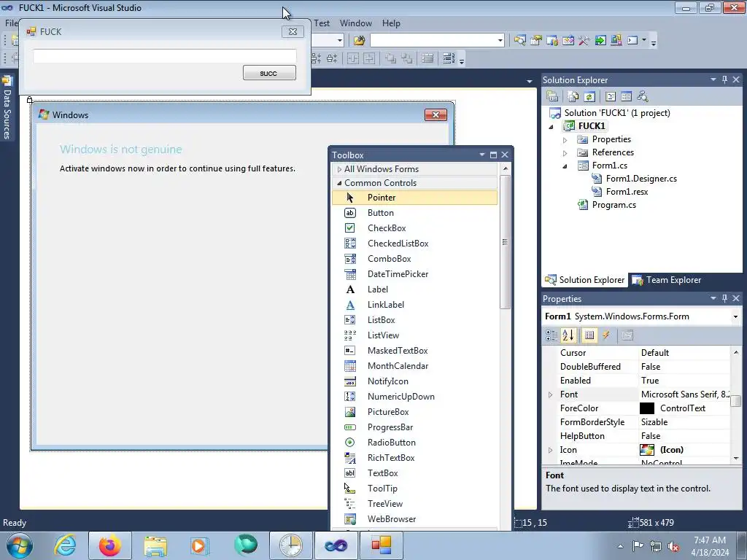Open Command Window icon in main toolbar
The height and width of the screenshot is (560, 747).
point(632,41)
